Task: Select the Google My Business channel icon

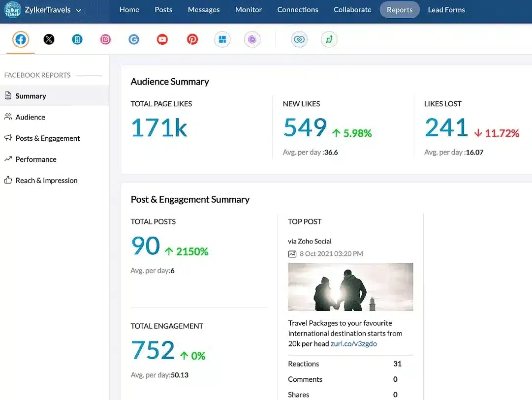Action: click(x=134, y=39)
